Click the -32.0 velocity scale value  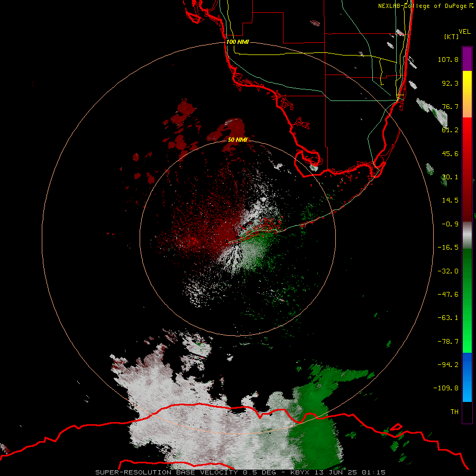(448, 271)
